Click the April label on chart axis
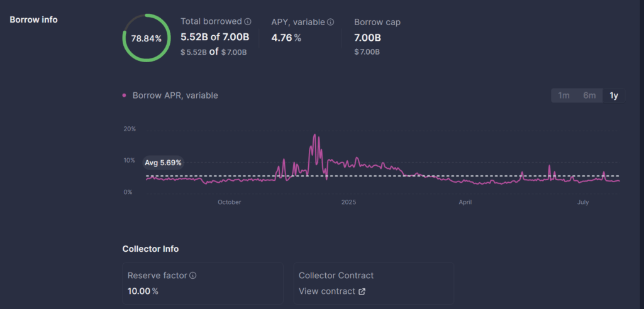Viewport: 644px width, 309px height. (x=465, y=202)
